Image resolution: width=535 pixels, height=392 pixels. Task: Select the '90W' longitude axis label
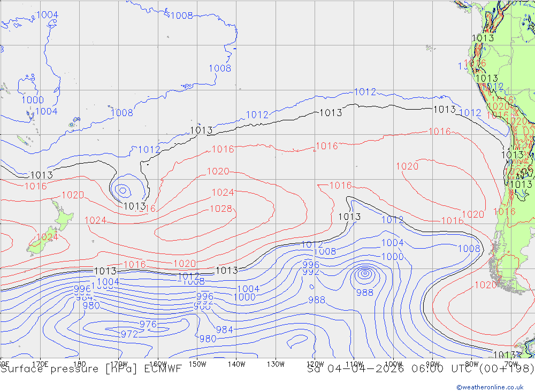click(x=433, y=364)
